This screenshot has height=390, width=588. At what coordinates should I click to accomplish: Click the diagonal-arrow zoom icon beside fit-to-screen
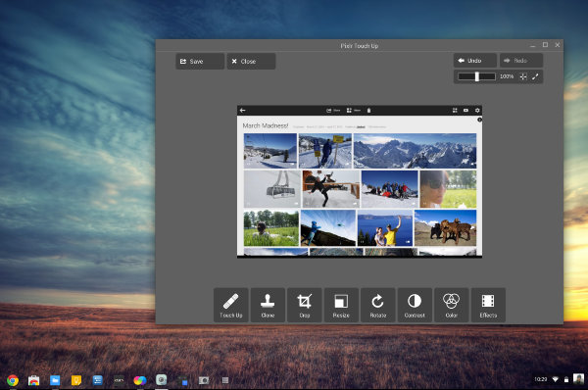(535, 76)
